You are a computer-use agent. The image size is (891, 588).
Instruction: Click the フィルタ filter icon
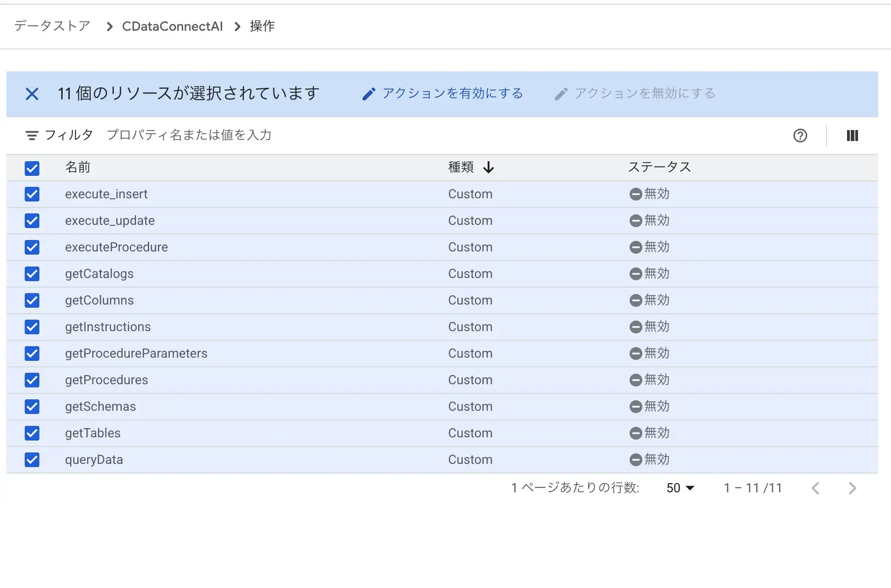[32, 136]
